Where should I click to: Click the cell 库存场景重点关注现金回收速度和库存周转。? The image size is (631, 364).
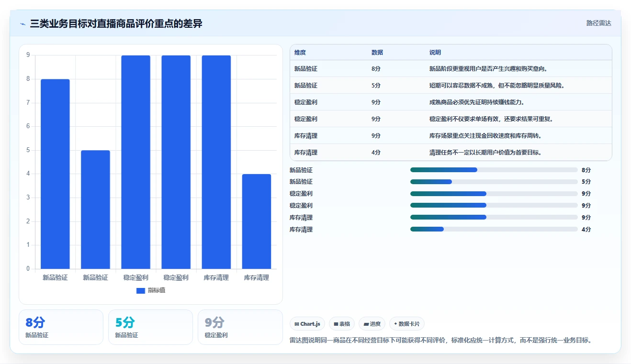(485, 136)
